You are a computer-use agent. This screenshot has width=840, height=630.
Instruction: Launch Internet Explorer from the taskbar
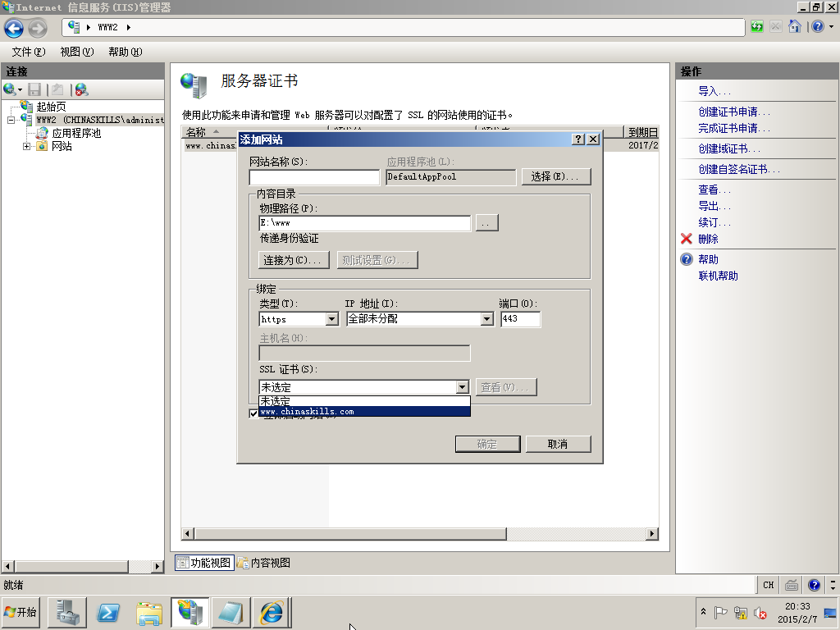[x=272, y=612]
